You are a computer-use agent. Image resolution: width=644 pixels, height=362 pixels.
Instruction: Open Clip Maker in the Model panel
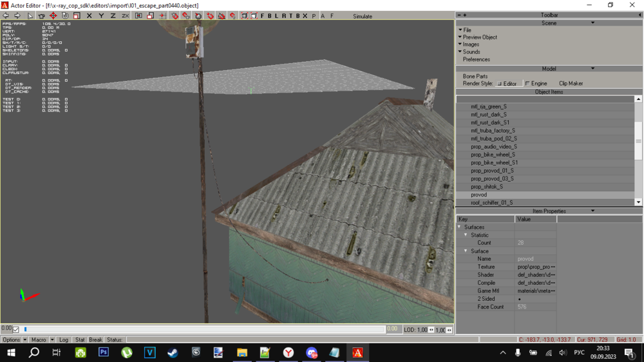coord(571,84)
